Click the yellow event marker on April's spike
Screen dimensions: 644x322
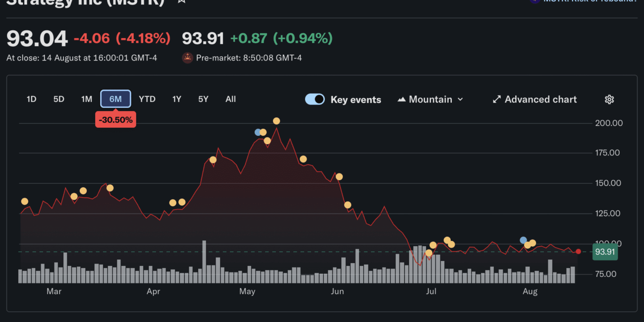coord(213,160)
